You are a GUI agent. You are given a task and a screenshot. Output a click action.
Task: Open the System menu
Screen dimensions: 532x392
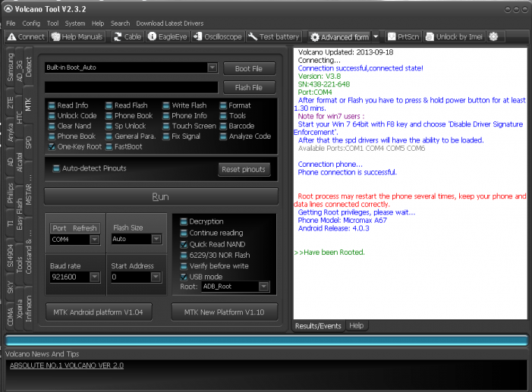(x=75, y=24)
